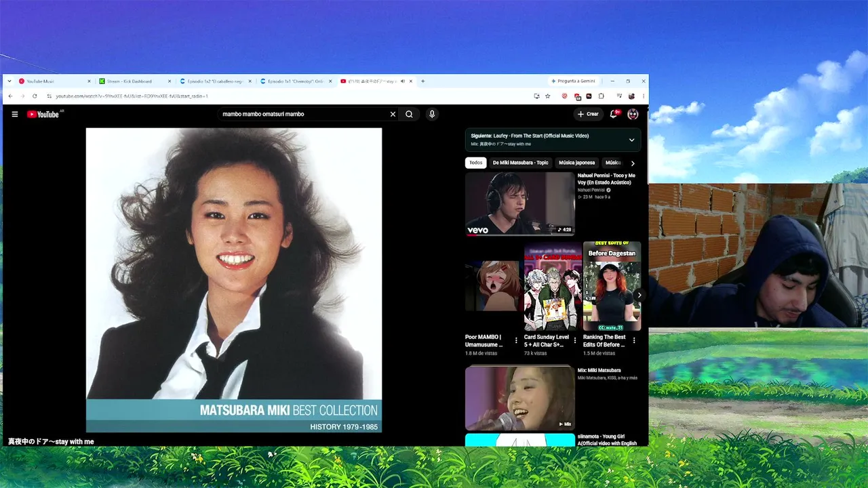
Task: Open the Mix: Miki Matsubara title link
Action: click(599, 370)
